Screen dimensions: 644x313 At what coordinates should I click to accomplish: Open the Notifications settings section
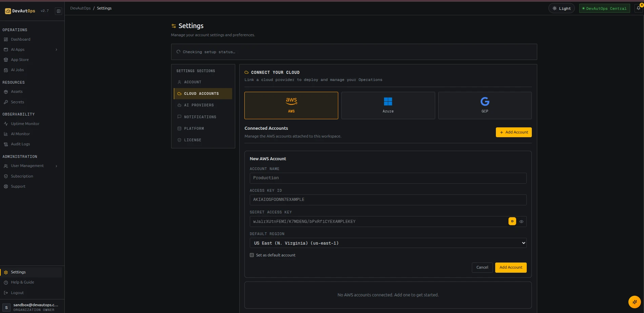click(203, 117)
